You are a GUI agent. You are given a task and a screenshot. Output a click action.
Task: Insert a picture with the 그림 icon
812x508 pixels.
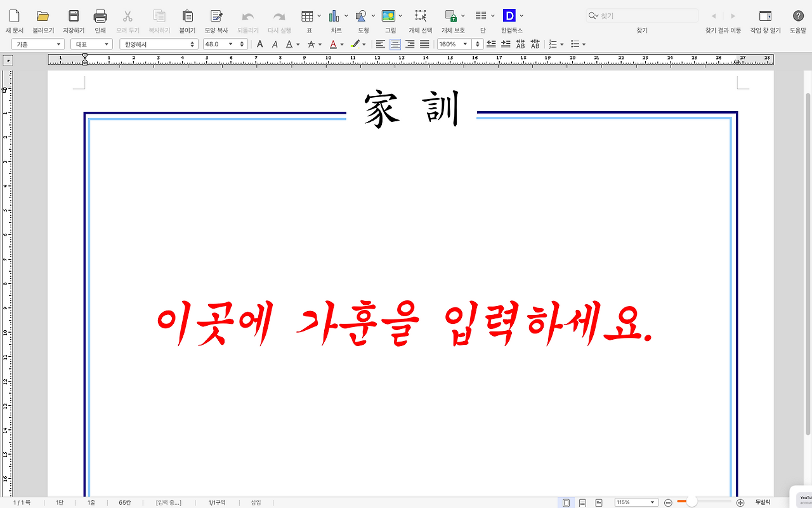389,17
